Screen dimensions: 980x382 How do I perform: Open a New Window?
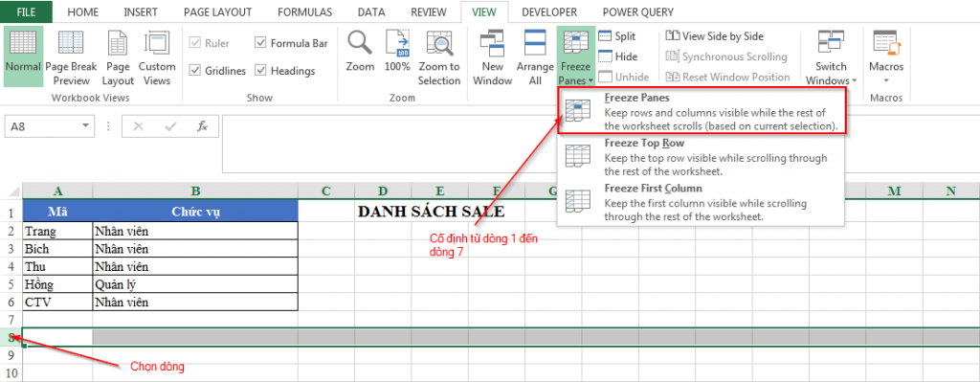coord(493,56)
